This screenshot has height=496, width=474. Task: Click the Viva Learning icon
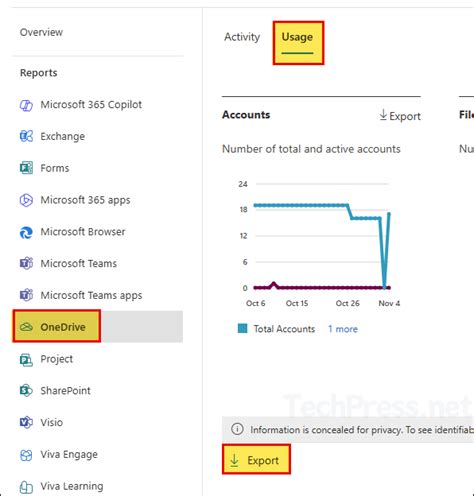26,487
